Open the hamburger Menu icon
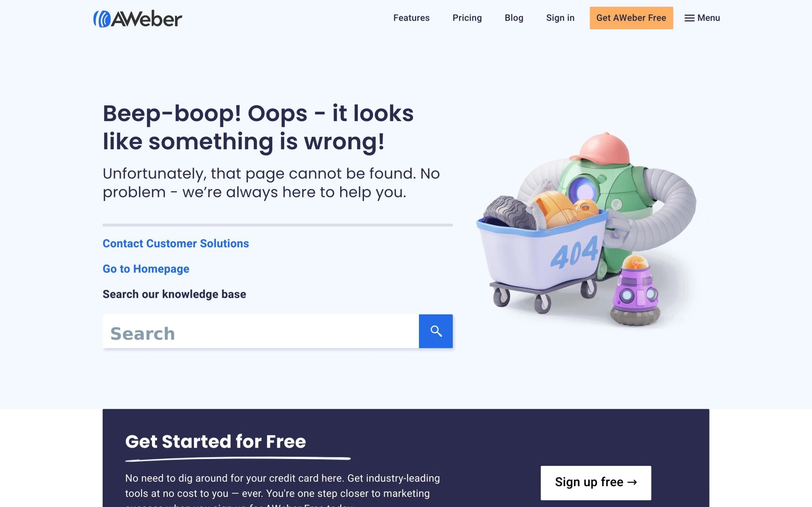812x507 pixels. coord(689,18)
